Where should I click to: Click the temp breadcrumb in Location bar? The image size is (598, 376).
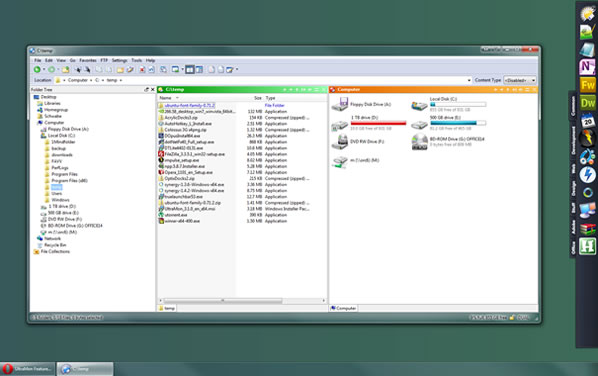click(112, 80)
